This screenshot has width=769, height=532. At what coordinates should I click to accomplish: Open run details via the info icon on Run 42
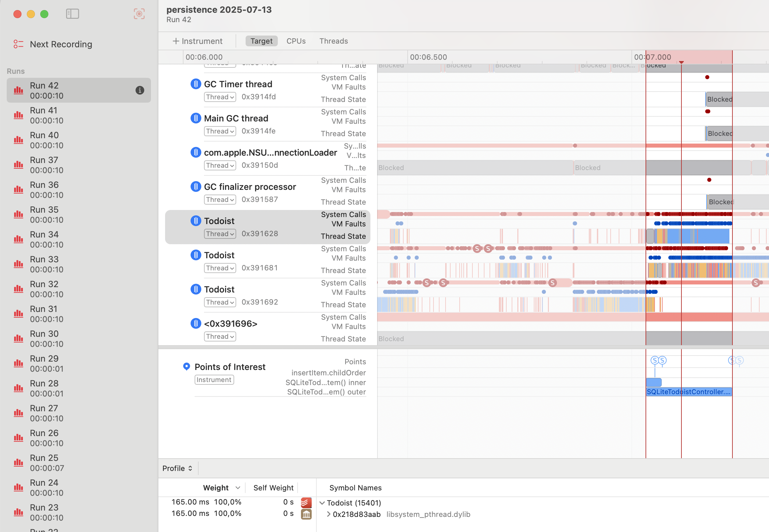[x=140, y=90]
